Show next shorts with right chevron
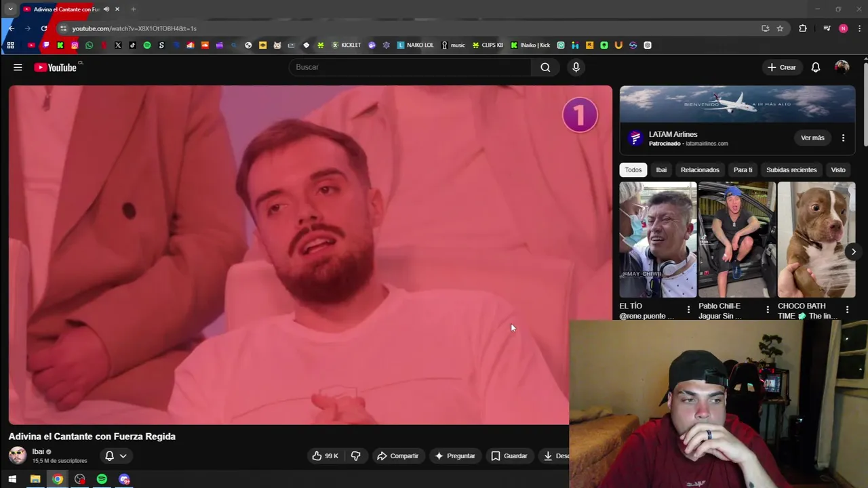Screen dimensions: 868x488 click(x=853, y=251)
